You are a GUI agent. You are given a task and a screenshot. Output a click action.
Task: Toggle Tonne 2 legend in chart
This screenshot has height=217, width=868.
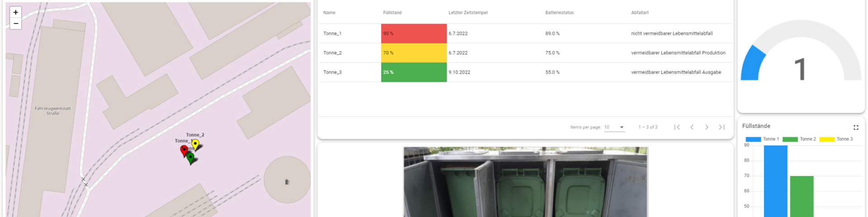click(x=799, y=139)
